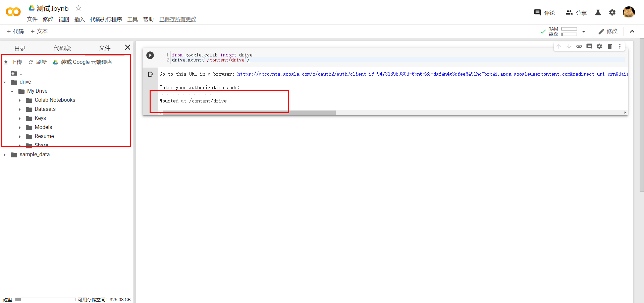The width and height of the screenshot is (644, 303).
Task: Open the 修改 menu in menu bar
Action: (x=48, y=19)
